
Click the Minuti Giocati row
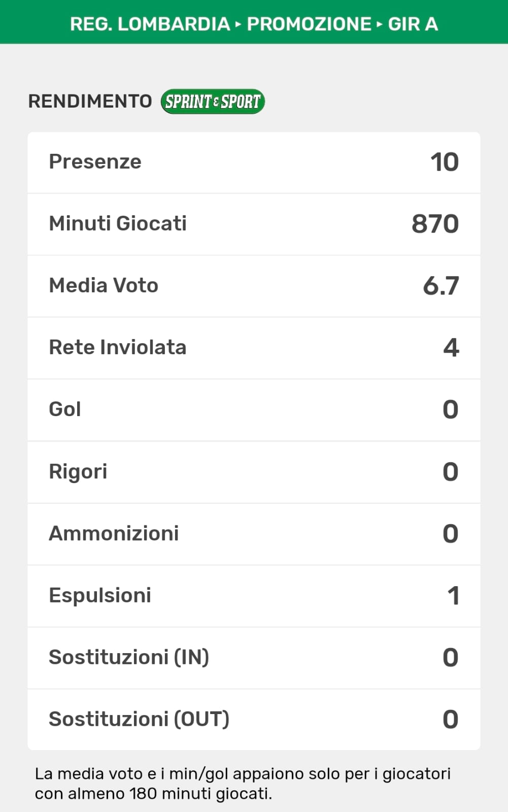tap(254, 224)
